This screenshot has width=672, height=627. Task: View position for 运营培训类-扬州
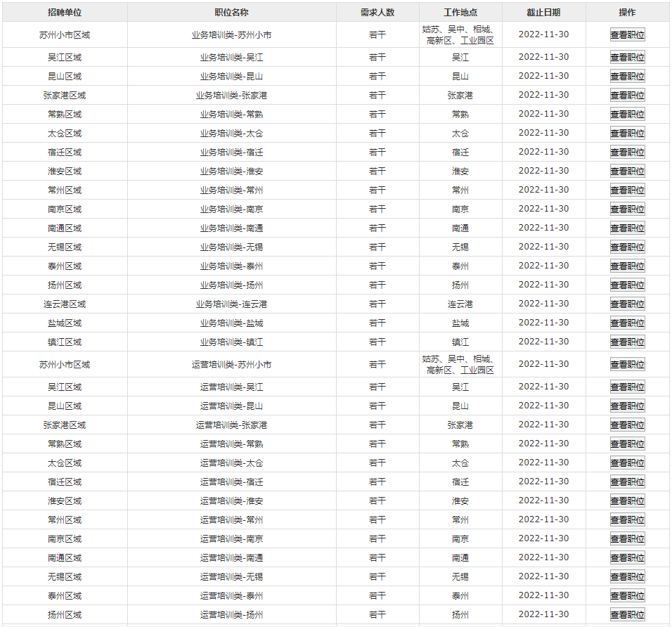point(628,614)
